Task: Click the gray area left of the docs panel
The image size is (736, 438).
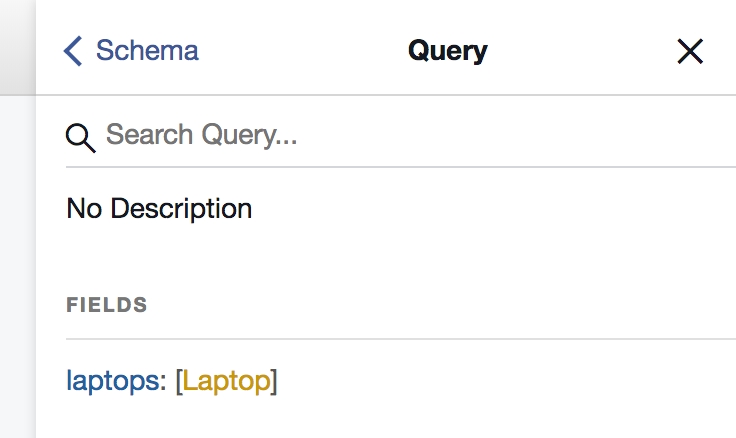Action: pyautogui.click(x=17, y=260)
